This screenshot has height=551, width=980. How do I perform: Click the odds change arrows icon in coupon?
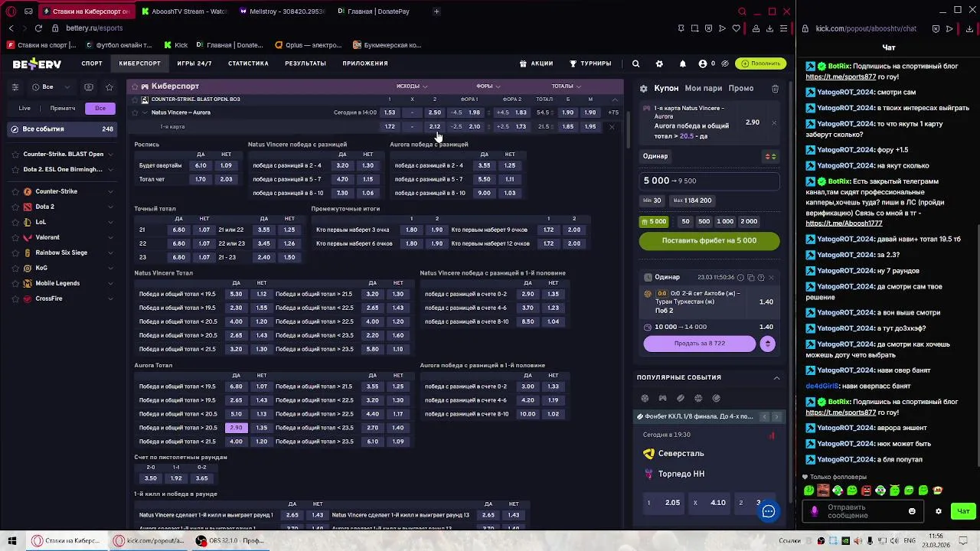[771, 156]
